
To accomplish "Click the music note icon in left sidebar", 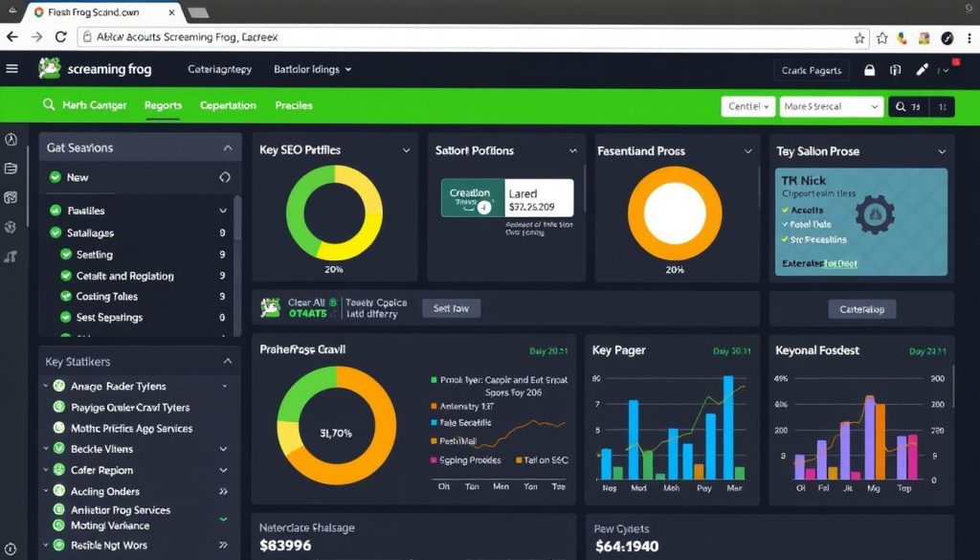I will pos(11,257).
